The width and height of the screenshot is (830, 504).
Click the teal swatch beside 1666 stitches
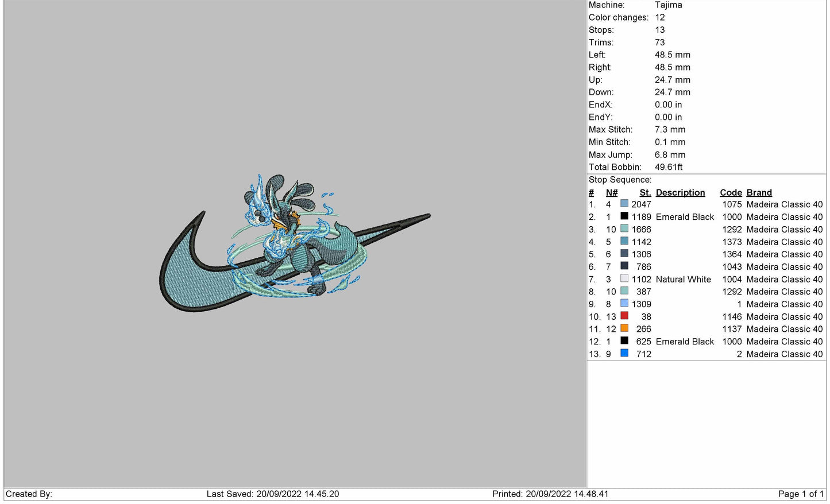(624, 229)
